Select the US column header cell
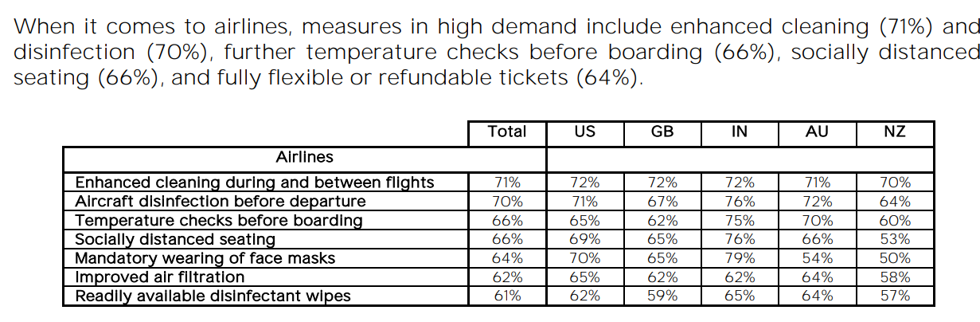 point(584,132)
